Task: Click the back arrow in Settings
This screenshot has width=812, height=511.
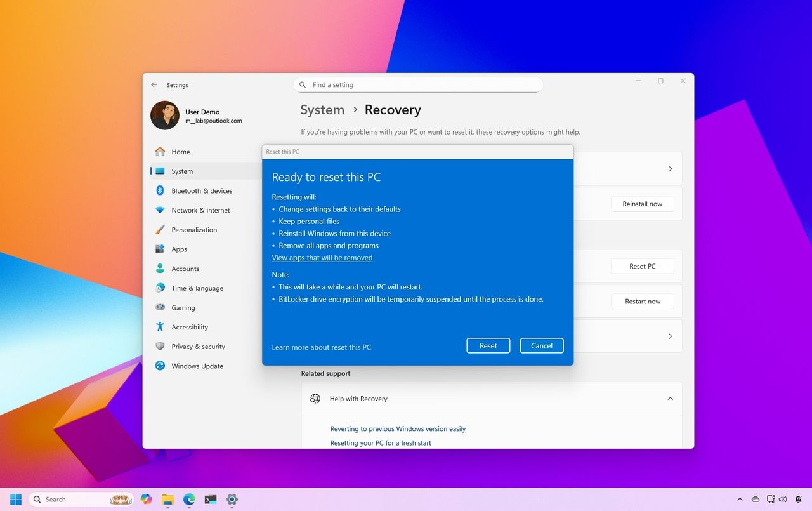Action: point(154,84)
